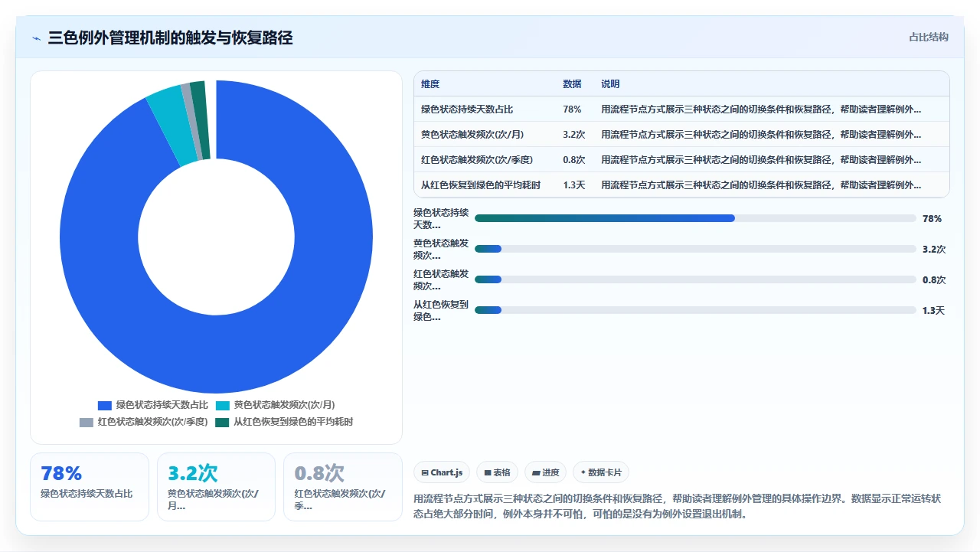Click the Chart.js tag icon

(425, 473)
